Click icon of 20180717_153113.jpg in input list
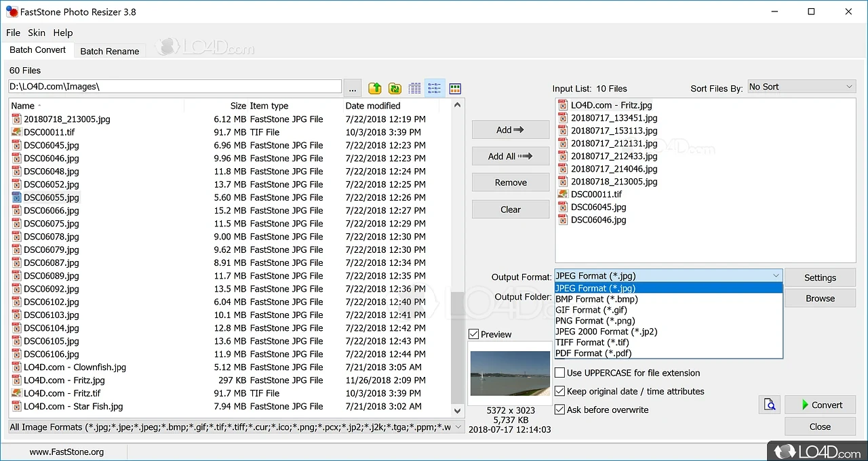The height and width of the screenshot is (461, 868). (x=563, y=131)
